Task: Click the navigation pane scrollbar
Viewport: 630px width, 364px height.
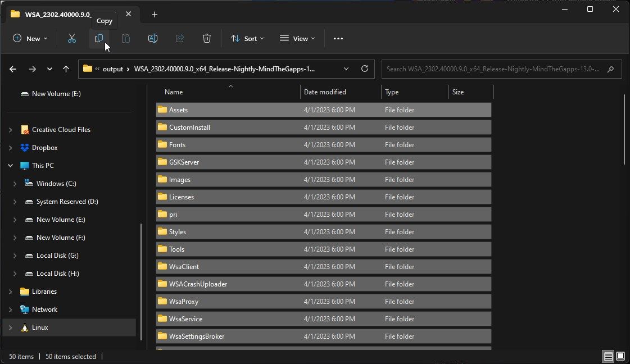Action: pyautogui.click(x=140, y=281)
